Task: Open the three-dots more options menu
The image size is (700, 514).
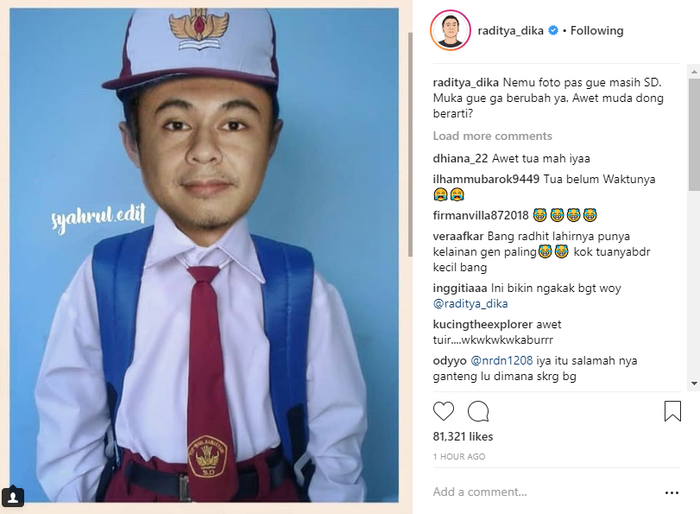Action: click(672, 492)
